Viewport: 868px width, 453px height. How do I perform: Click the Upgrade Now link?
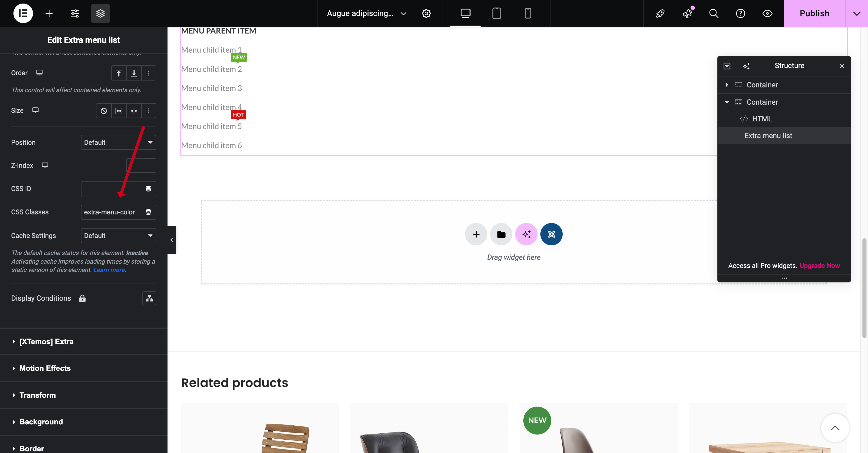point(820,266)
